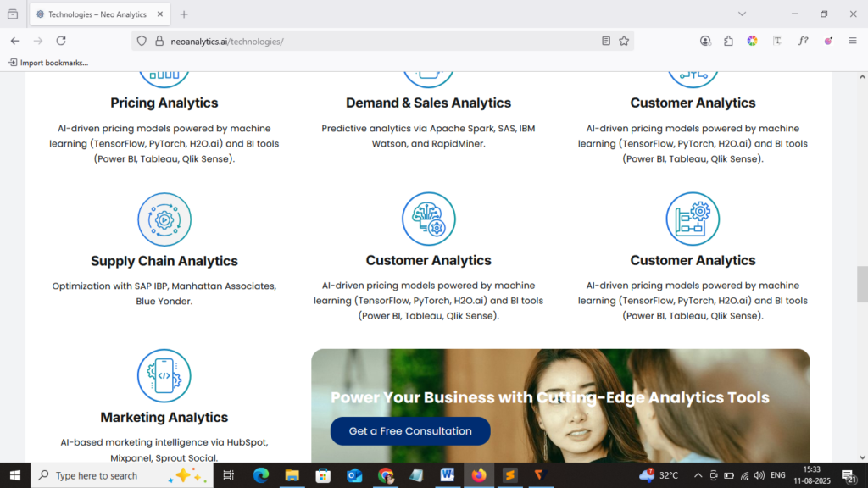The height and width of the screenshot is (488, 868).
Task: Click the scrollbar down arrow
Action: coord(862,457)
